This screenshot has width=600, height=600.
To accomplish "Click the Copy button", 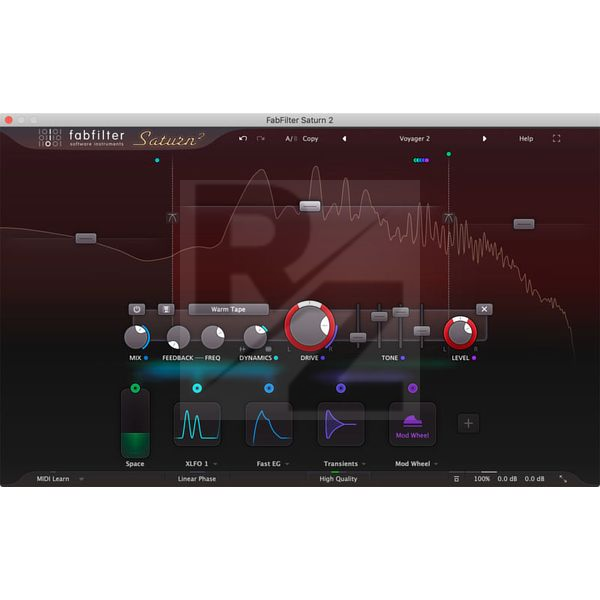I will point(310,139).
